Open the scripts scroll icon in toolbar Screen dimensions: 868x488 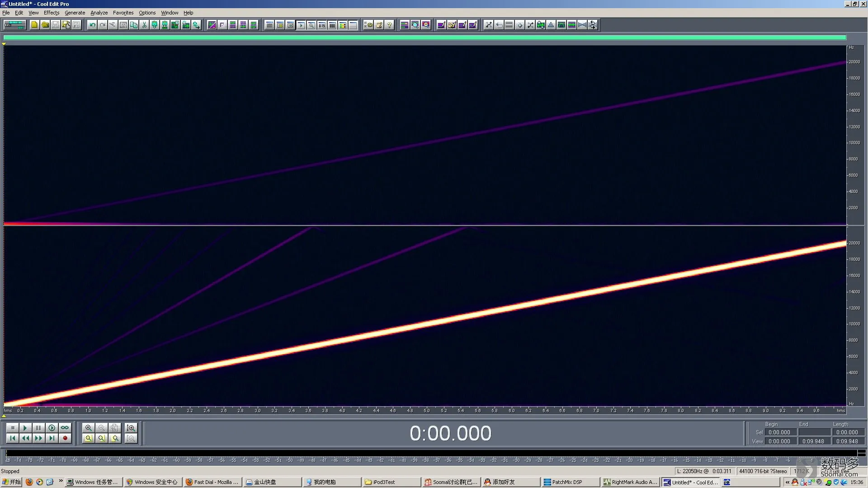(x=379, y=25)
